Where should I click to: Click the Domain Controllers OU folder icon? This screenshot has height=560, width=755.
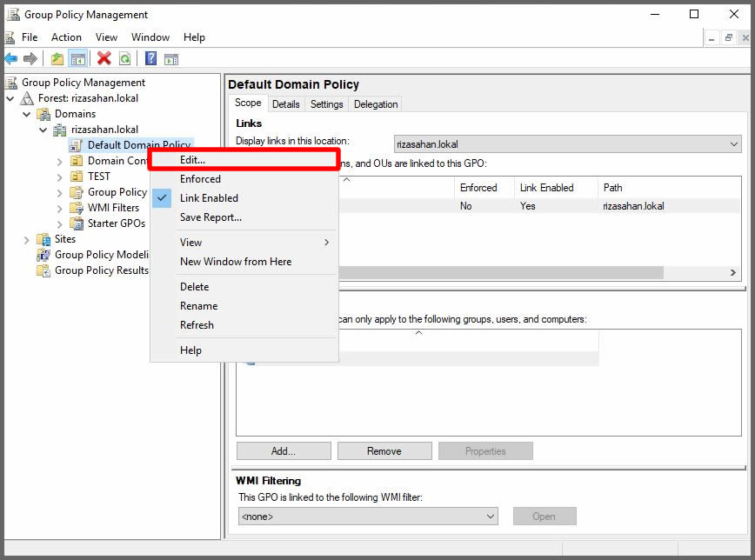pyautogui.click(x=76, y=161)
